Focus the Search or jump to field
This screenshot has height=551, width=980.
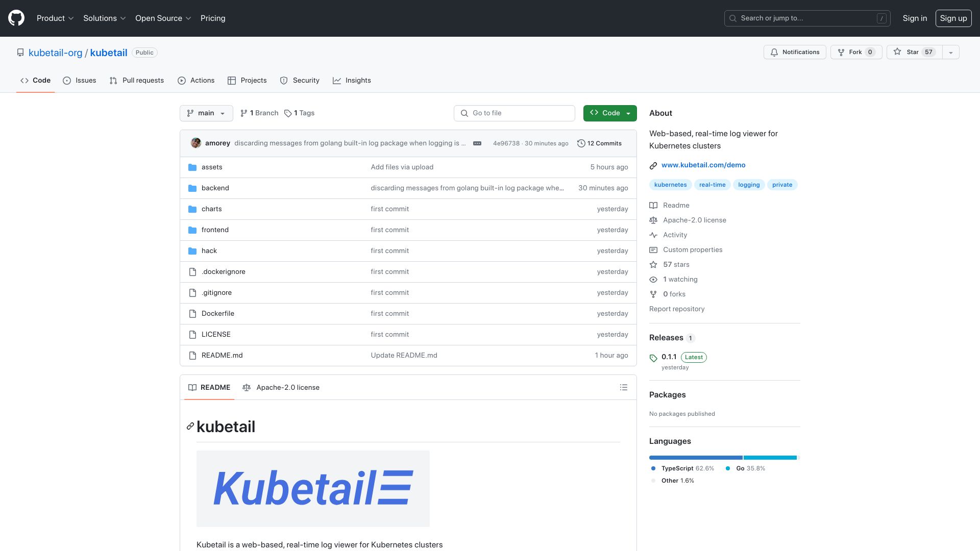807,18
